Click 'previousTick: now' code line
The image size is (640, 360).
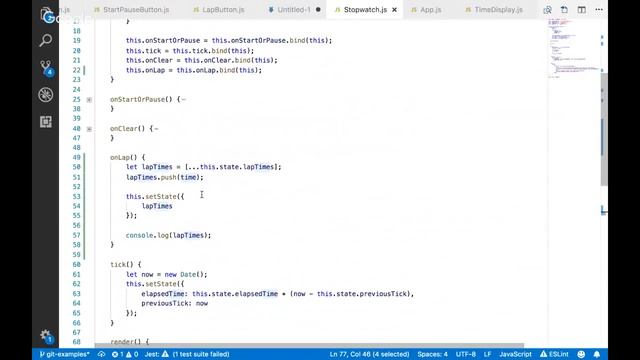coord(175,303)
